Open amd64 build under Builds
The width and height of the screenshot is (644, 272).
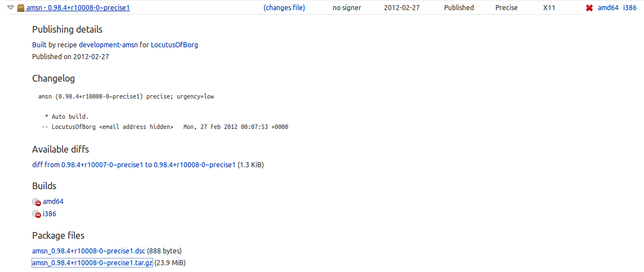click(x=53, y=202)
